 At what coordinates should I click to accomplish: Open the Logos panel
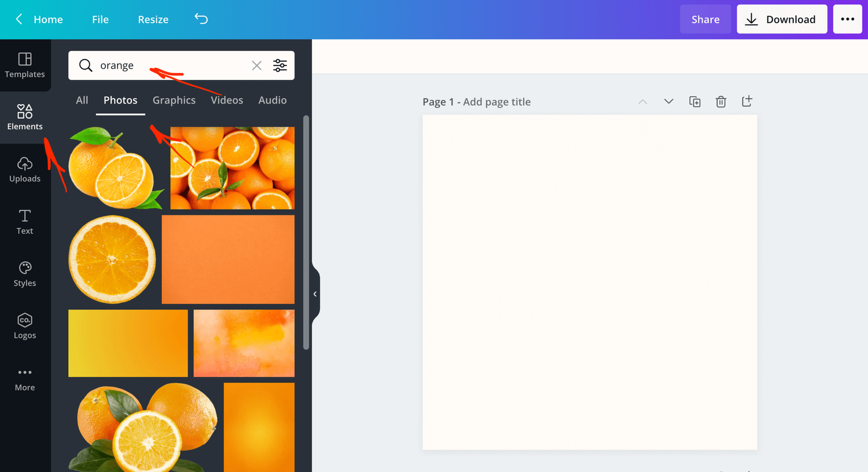coord(25,326)
